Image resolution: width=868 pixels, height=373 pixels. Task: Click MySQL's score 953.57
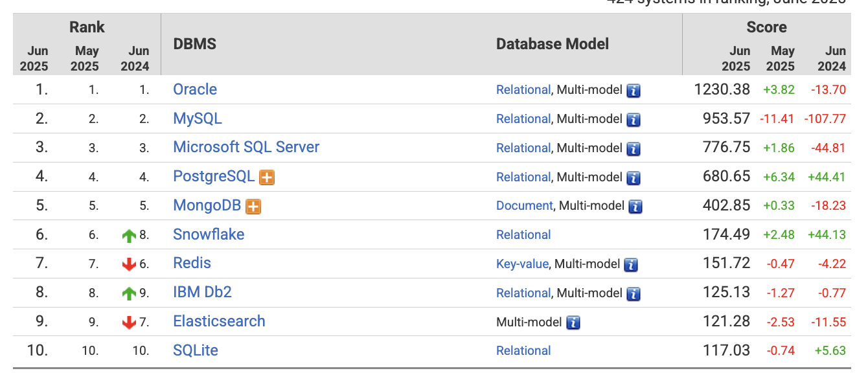coord(726,119)
